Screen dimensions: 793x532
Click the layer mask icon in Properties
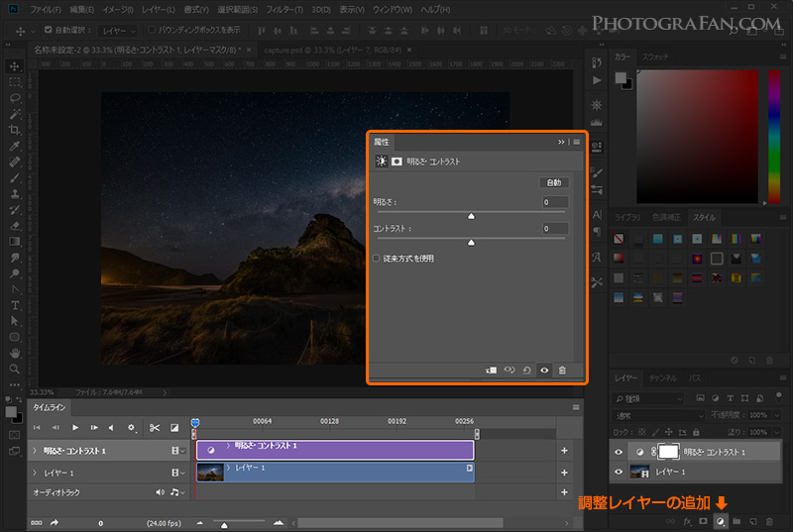[396, 161]
